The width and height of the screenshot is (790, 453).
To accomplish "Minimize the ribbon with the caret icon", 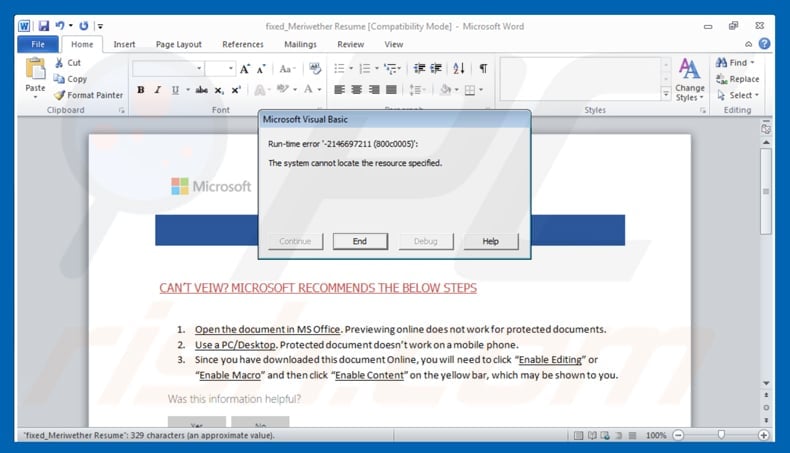I will pos(749,44).
